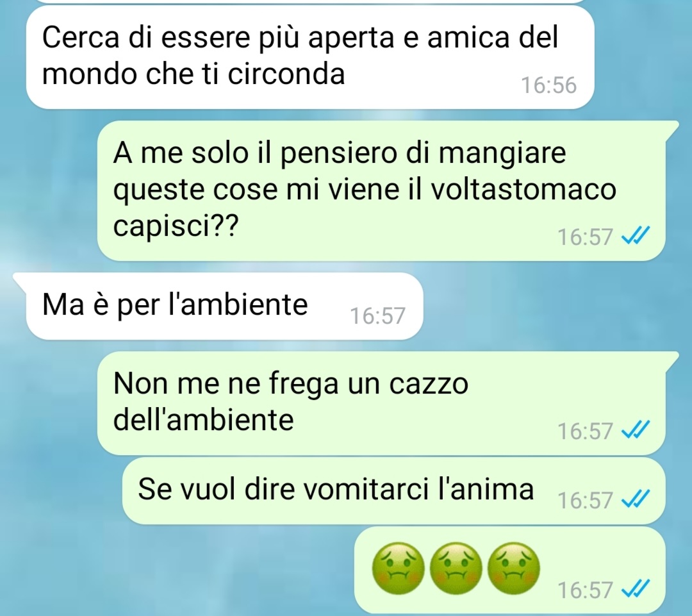Tap blue double-check on 'Non me ne frega' message

[635, 429]
